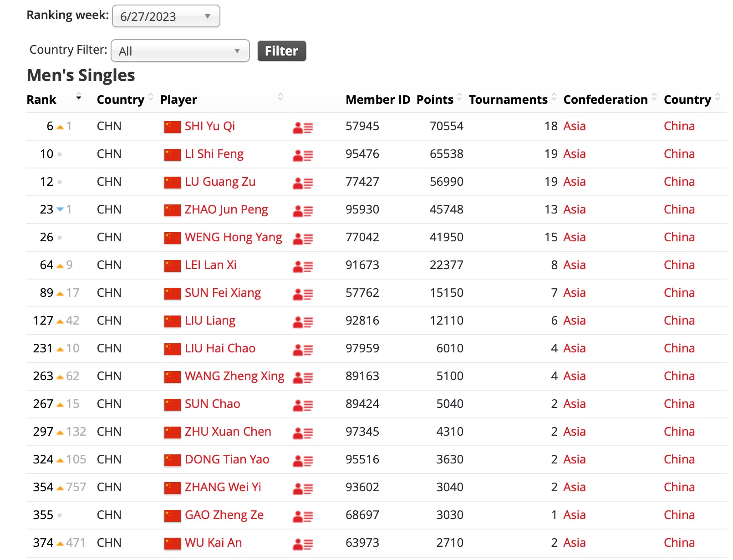
Task: Open LI Shi Feng player page
Action: pos(214,154)
